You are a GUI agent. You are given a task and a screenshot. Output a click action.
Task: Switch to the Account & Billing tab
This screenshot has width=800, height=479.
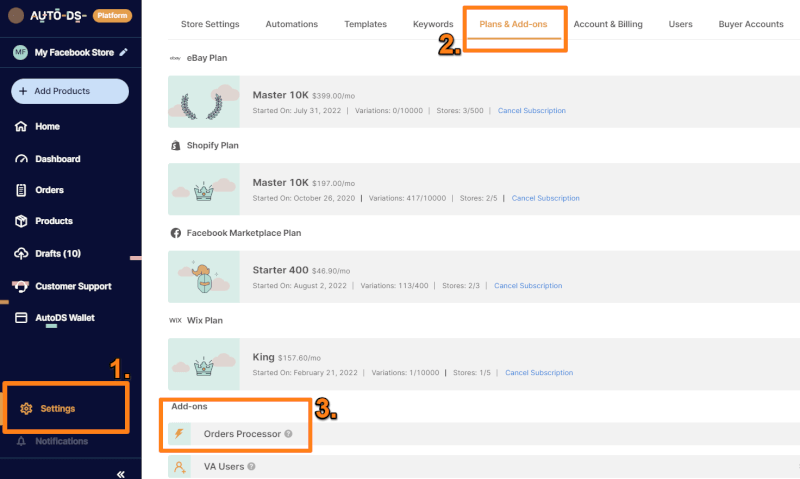[608, 24]
